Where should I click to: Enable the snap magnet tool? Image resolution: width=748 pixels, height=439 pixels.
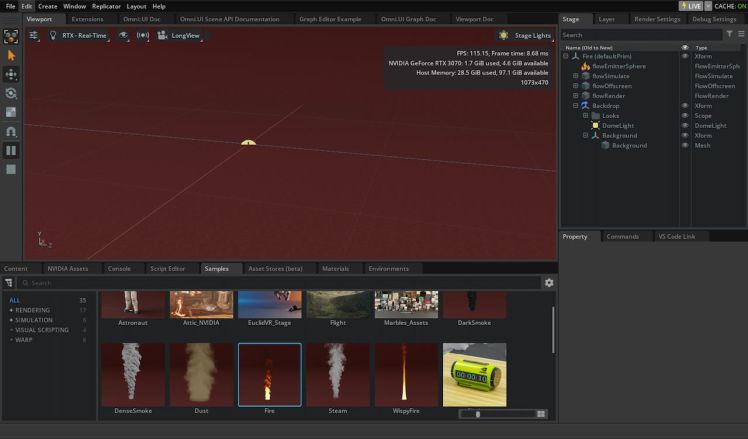(x=12, y=131)
